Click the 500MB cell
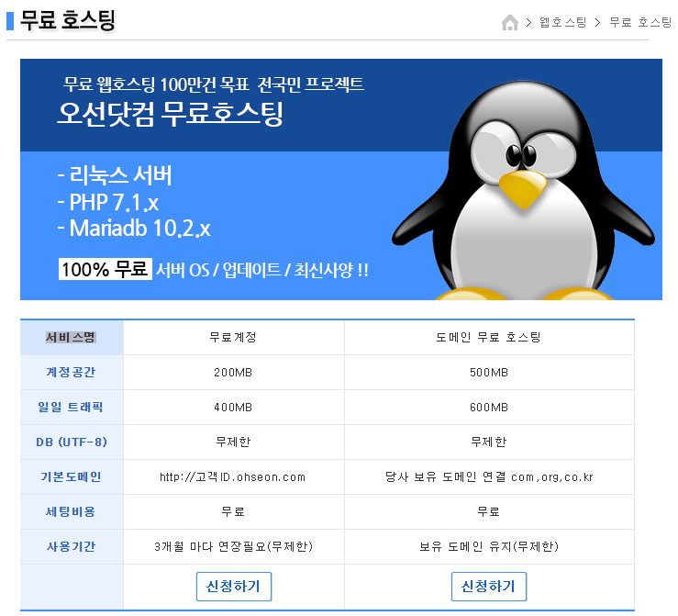This screenshot has width=678, height=616. [x=489, y=373]
